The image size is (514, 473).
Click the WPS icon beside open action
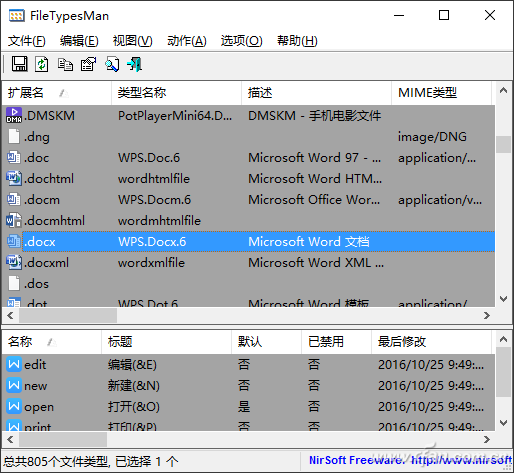14,406
